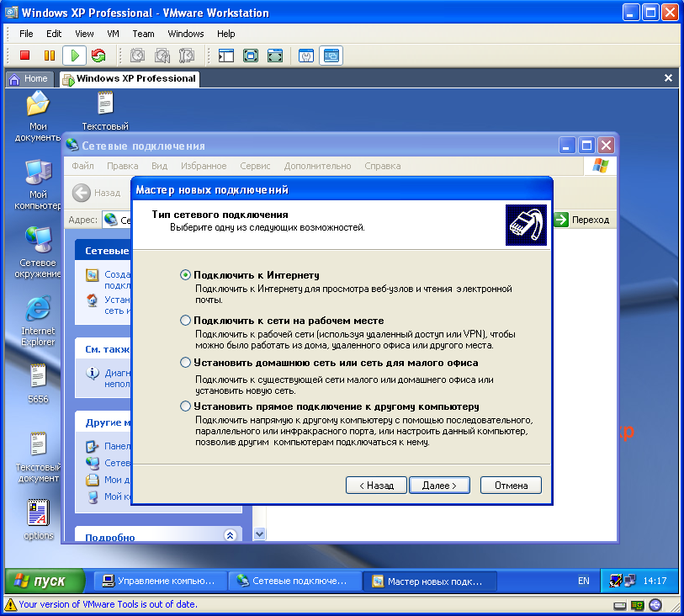The image size is (684, 616).
Task: Click the network tray icon near the clock
Action: (x=630, y=581)
